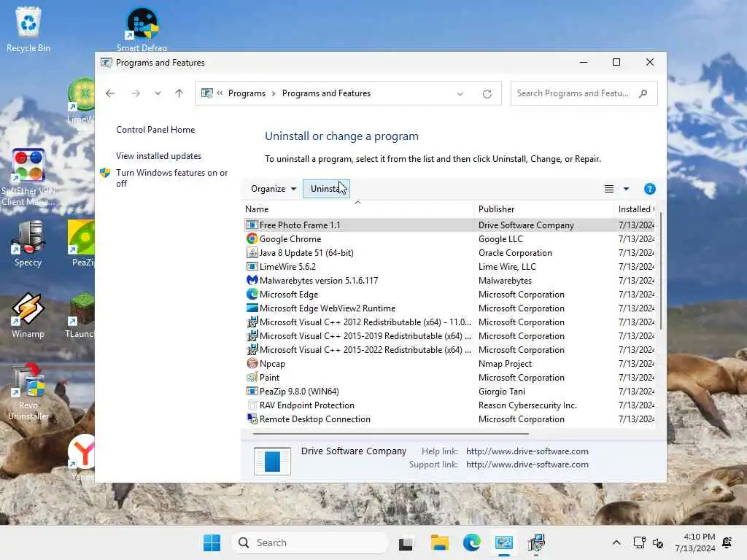Click the Malwarebytes icon in the program list

click(x=252, y=281)
